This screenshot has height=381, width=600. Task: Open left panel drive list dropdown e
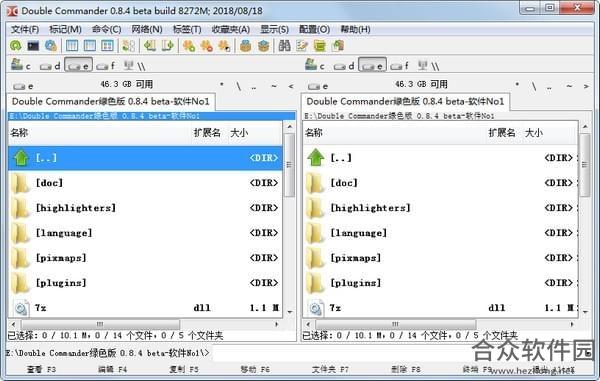23,86
